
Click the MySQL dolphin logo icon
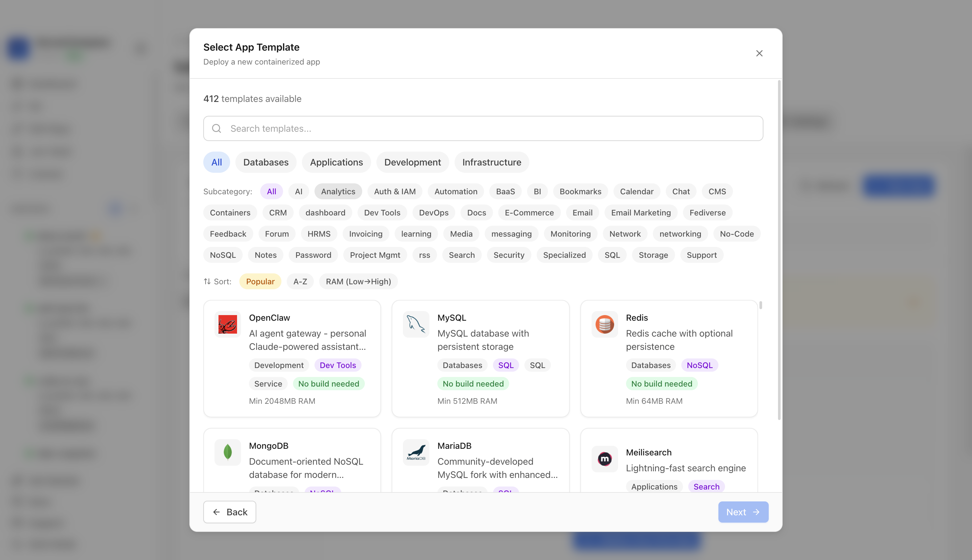416,324
